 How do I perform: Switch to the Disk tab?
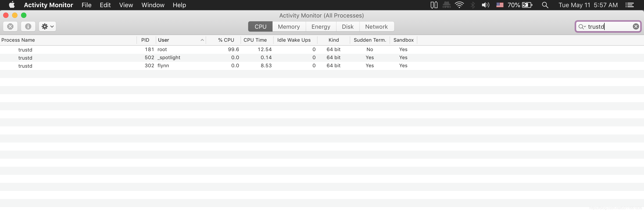348,26
